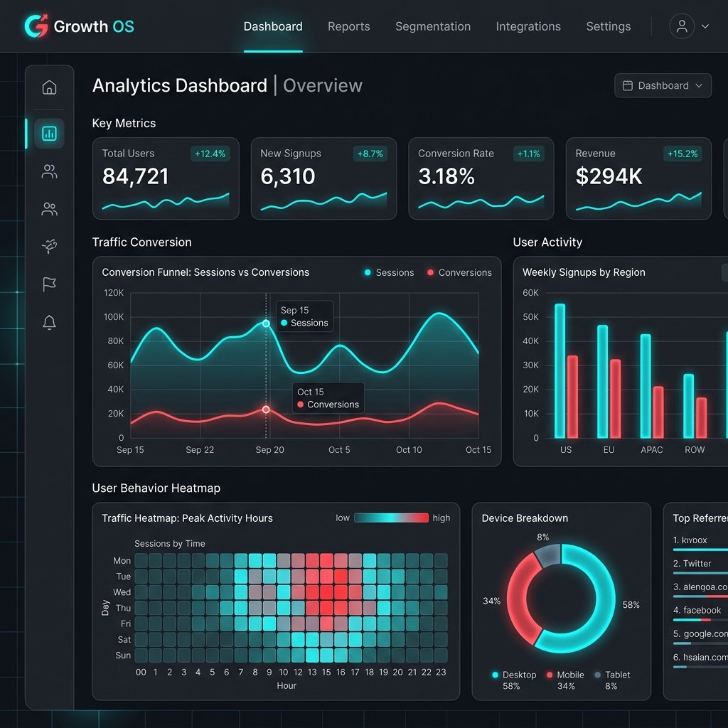Click the Sessions data point on chart

pos(266,323)
